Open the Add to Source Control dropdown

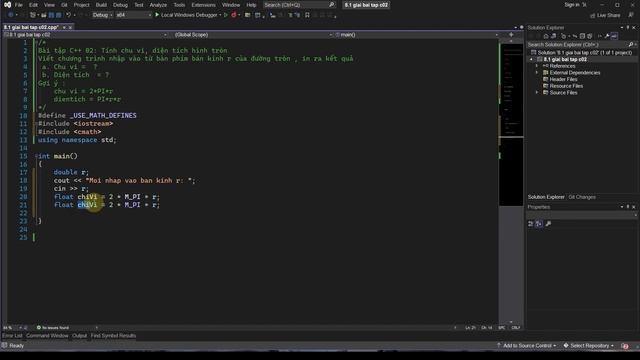point(527,346)
